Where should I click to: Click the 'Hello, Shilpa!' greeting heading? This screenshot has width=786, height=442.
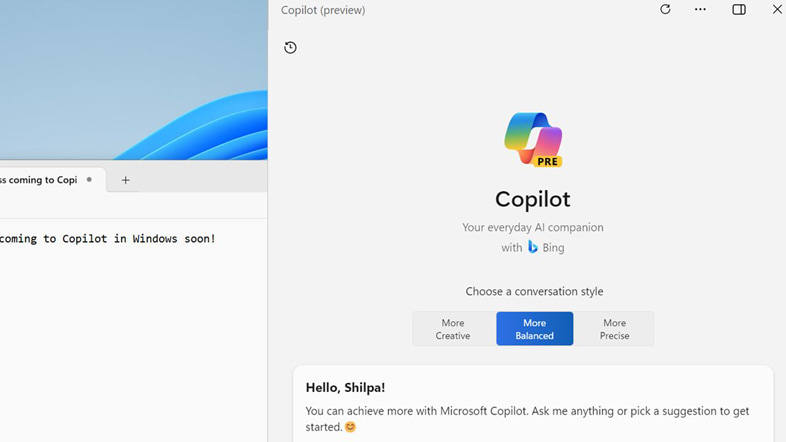[345, 387]
